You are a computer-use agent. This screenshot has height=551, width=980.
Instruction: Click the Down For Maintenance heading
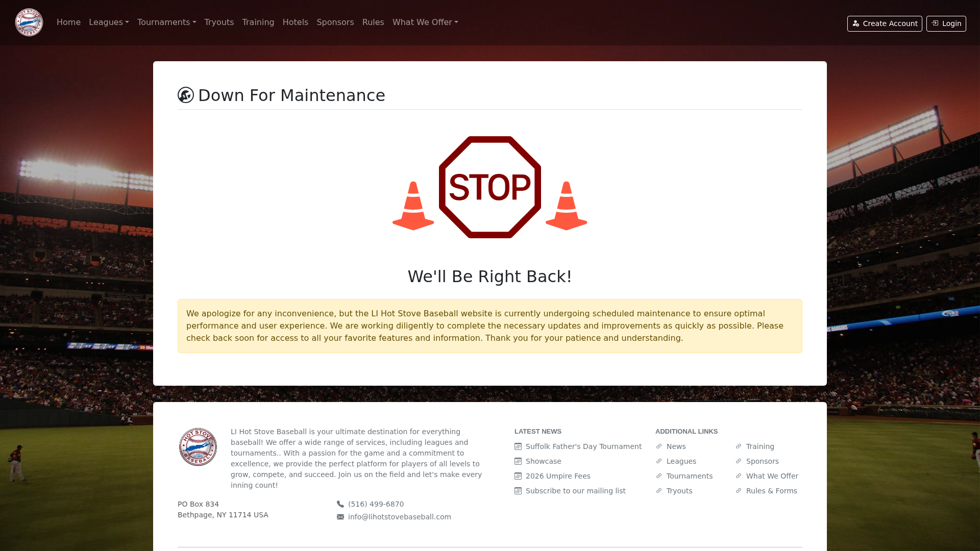coord(291,95)
